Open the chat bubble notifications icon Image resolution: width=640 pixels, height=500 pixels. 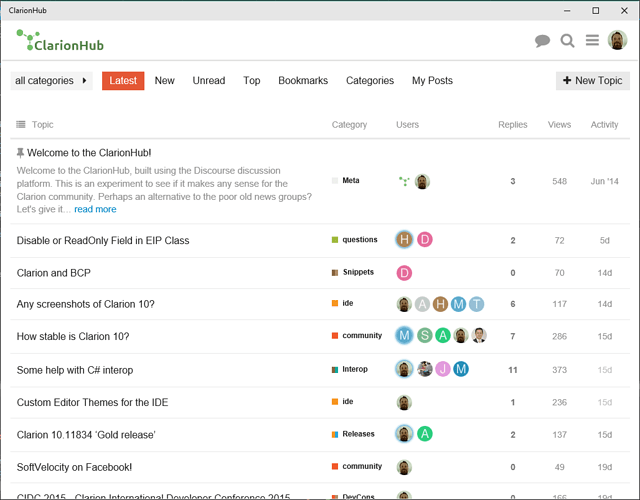tap(542, 41)
